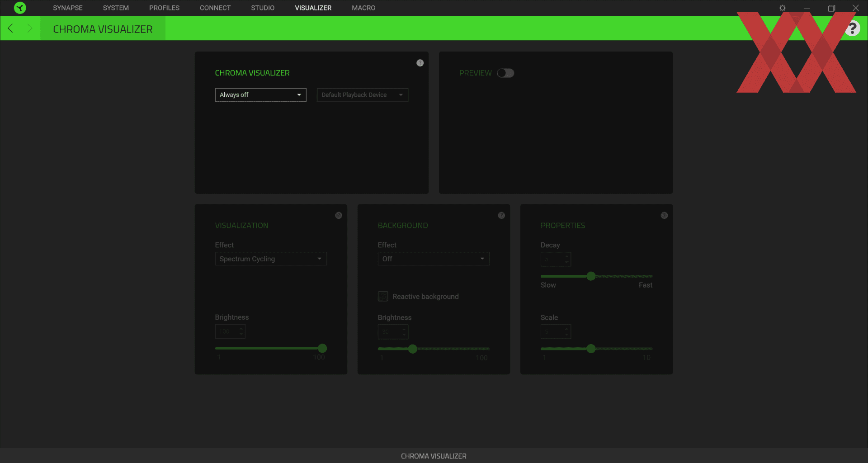Image resolution: width=868 pixels, height=463 pixels.
Task: Select the VISUALIZER tab
Action: tap(313, 8)
